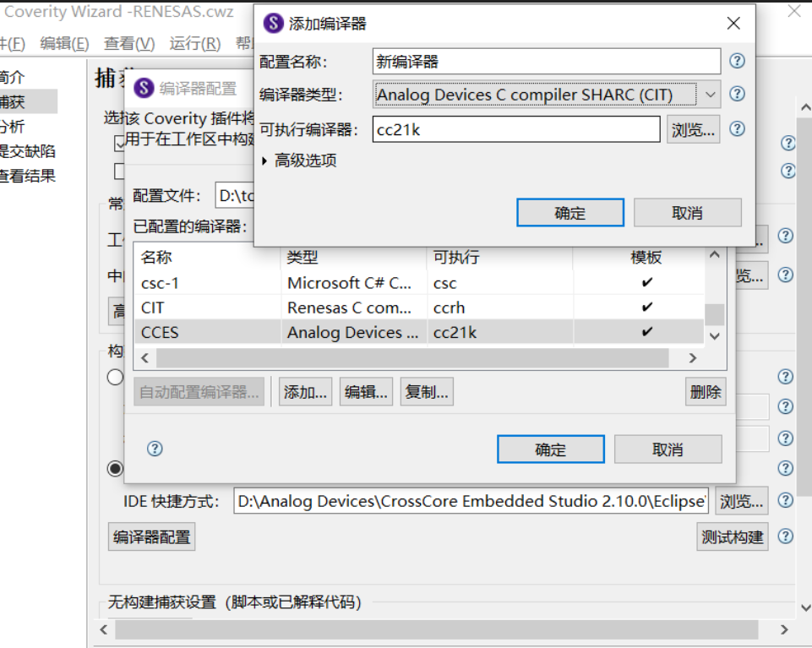
Task: Click the compiler table scroll-up arrow
Action: tap(715, 254)
